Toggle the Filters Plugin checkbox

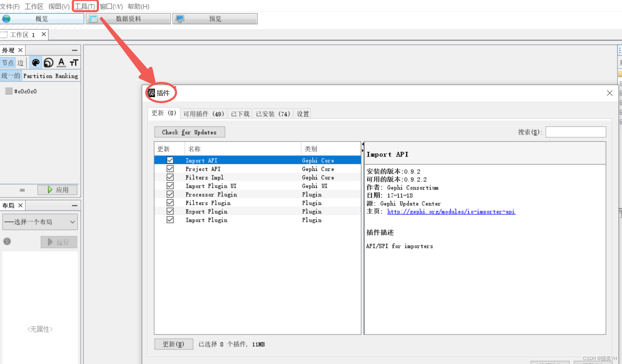tap(170, 203)
